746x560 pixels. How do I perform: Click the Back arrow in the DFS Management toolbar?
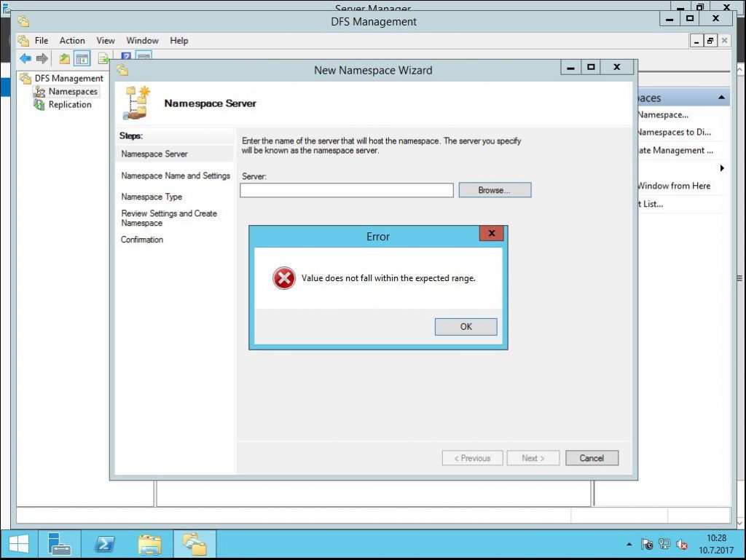click(25, 58)
